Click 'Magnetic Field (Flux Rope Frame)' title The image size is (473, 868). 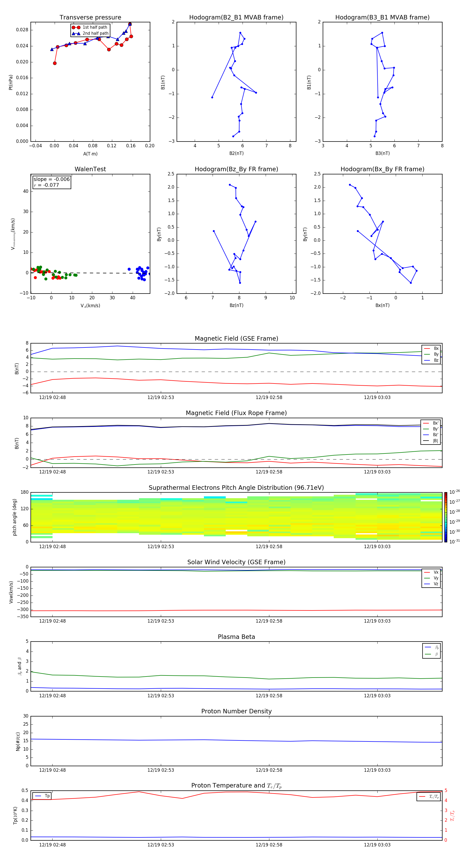[236, 413]
